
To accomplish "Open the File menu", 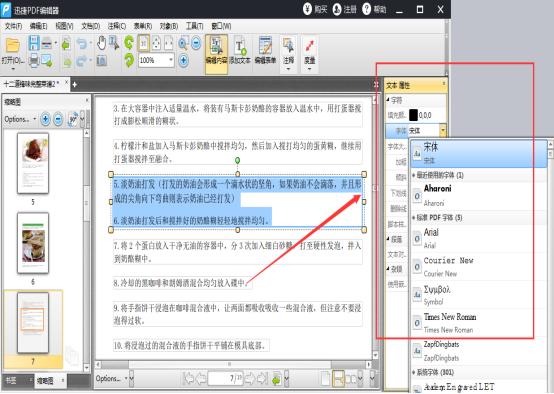I will [x=13, y=26].
